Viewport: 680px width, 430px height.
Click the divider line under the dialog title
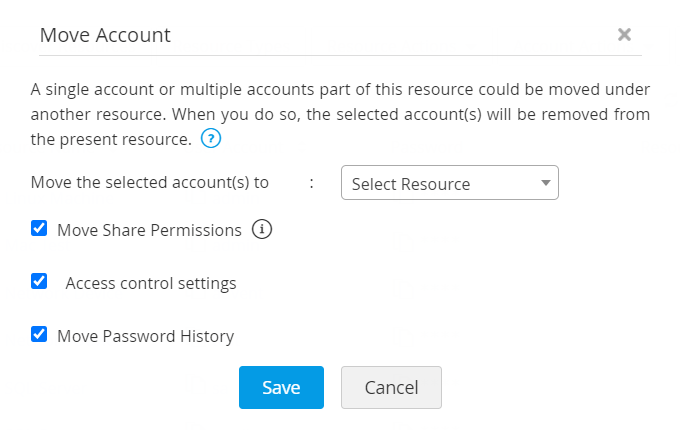[340, 55]
